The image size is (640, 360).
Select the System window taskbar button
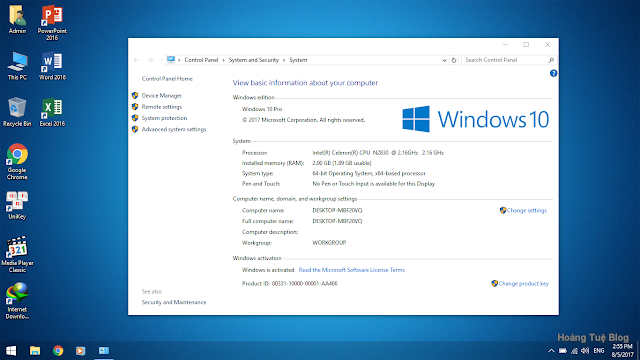coord(104,351)
